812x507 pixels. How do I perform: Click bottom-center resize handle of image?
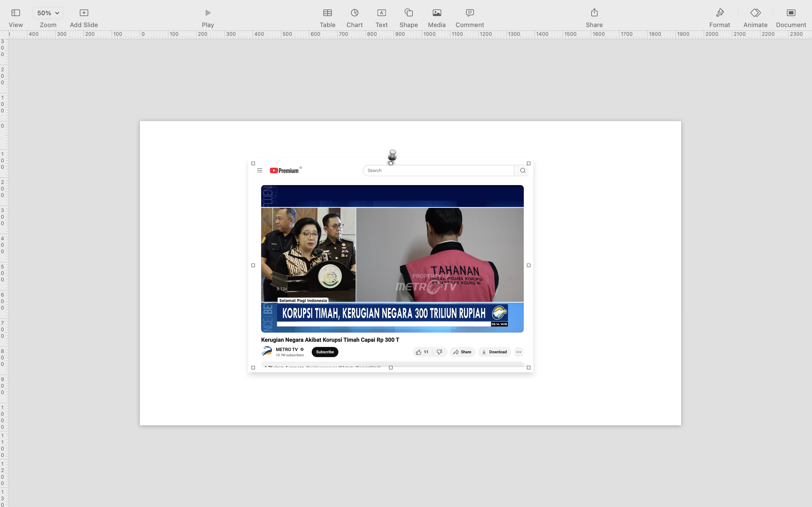point(390,368)
